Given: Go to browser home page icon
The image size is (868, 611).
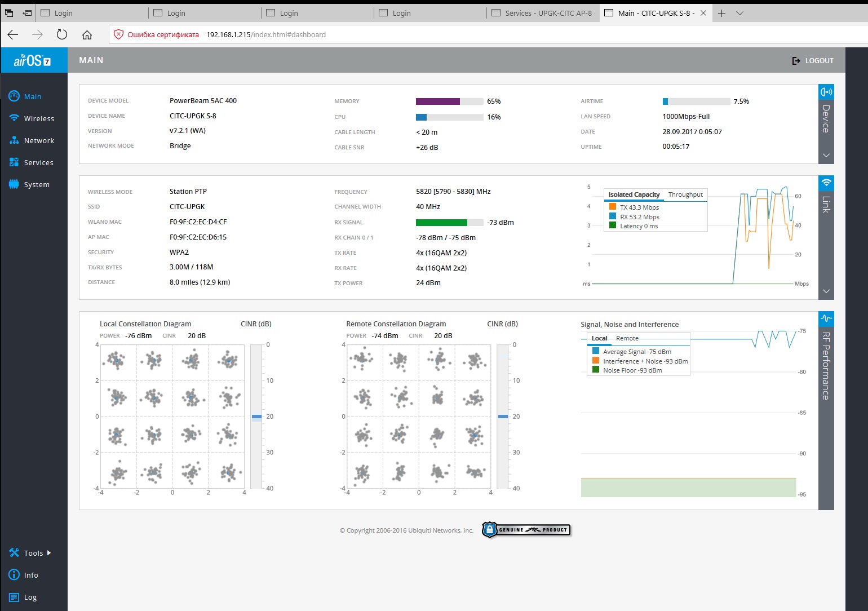Looking at the screenshot, I should (x=87, y=35).
